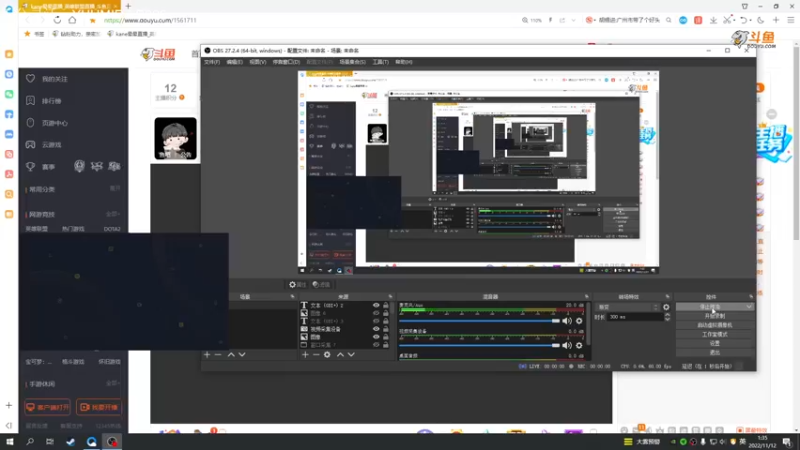Open the scene transition type dropdown
800x450 pixels.
tap(628, 307)
